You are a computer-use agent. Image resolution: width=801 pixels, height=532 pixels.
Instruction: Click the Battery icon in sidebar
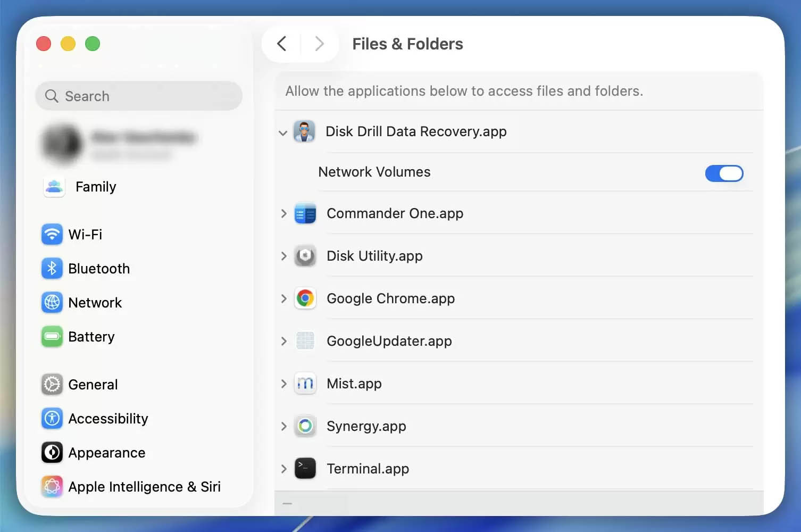coord(52,337)
